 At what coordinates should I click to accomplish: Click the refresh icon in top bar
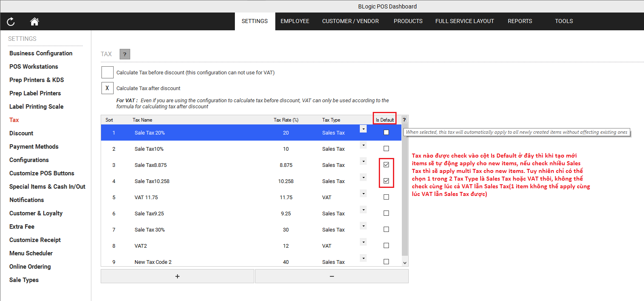pos(11,22)
